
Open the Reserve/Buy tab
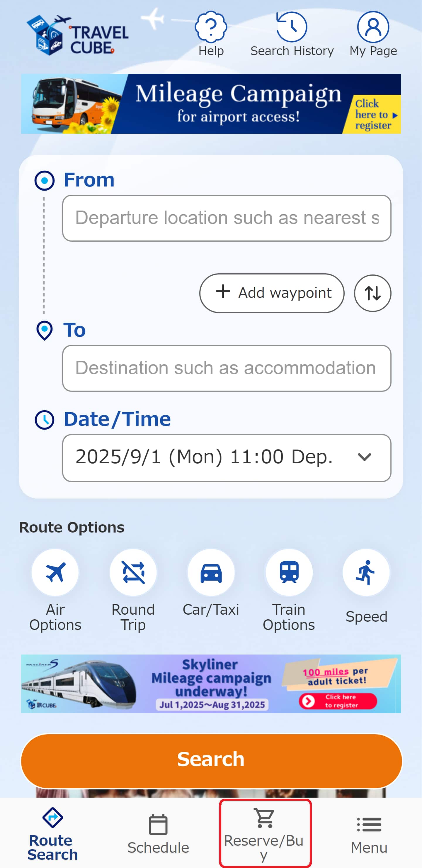265,833
